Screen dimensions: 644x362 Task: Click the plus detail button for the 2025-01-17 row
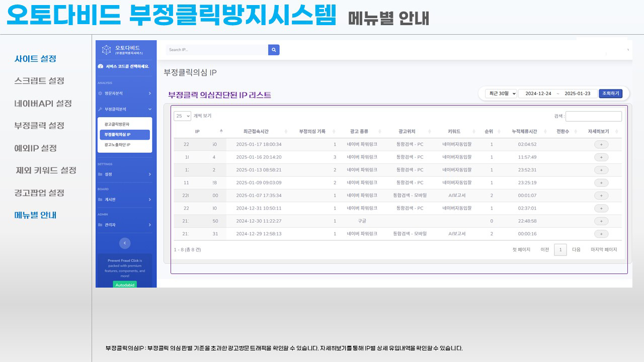pos(601,144)
